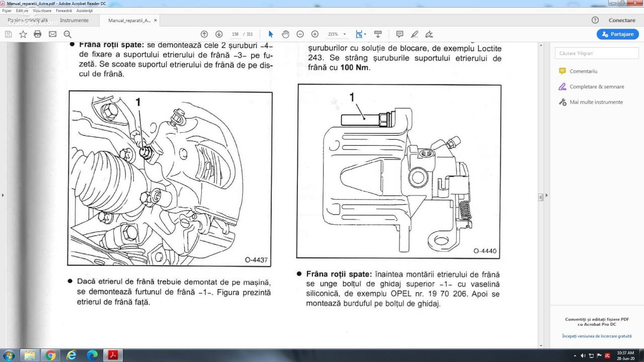Show hidden system tray icons
The height and width of the screenshot is (362, 644).
[576, 355]
